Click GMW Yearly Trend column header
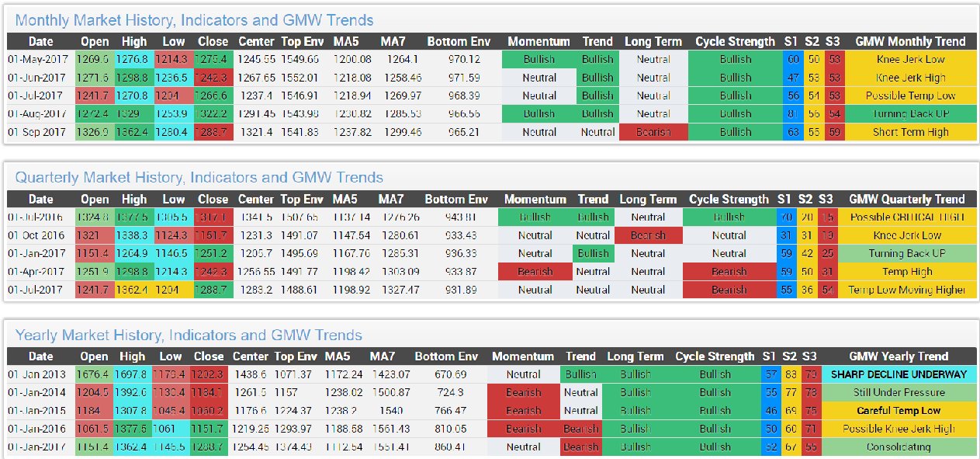Image resolution: width=980 pixels, height=459 pixels. tap(899, 356)
